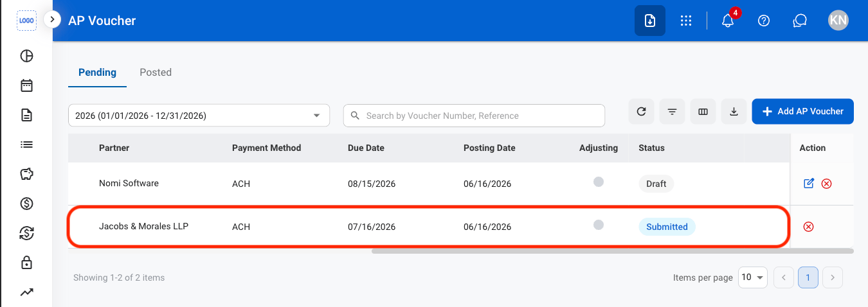Toggle the Adjusting indicator for Nomi Software
This screenshot has height=307, width=868.
pos(599,182)
